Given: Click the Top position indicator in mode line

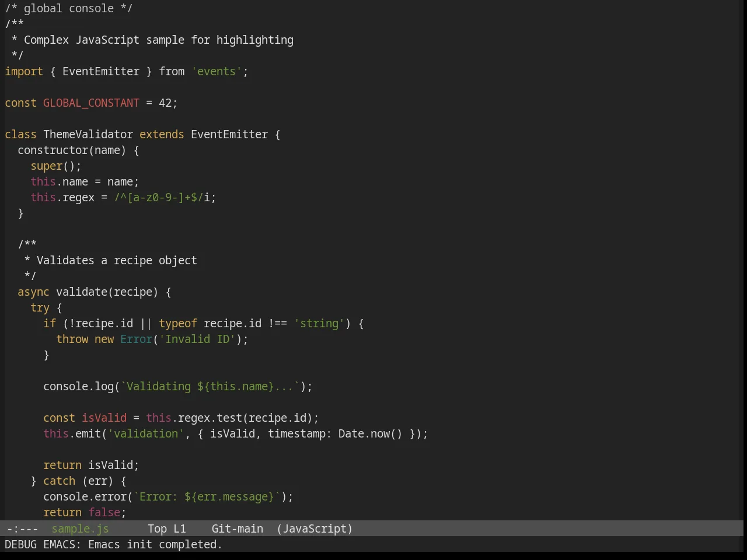Looking at the screenshot, I should point(157,529).
